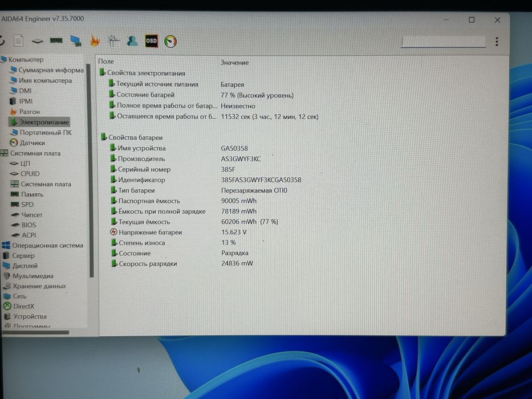The height and width of the screenshot is (399, 532).
Task: Select Текущая ёмкость row
Action: point(195,222)
